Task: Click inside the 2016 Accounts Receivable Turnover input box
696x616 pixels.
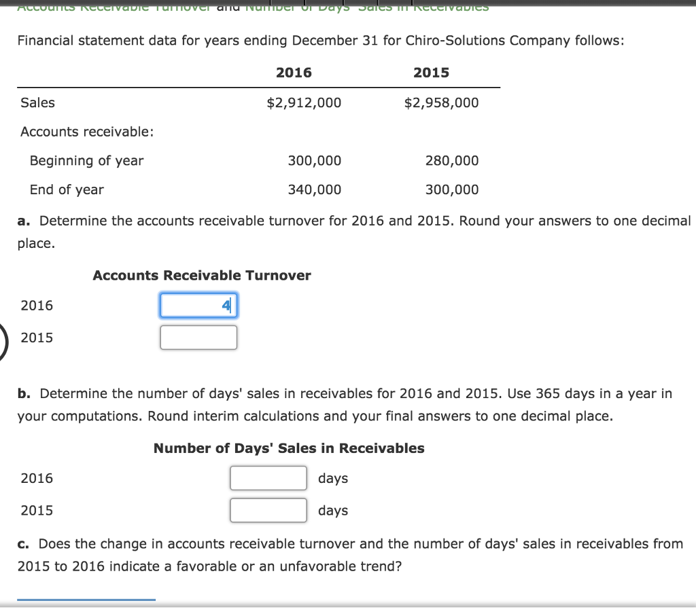Action: point(198,305)
